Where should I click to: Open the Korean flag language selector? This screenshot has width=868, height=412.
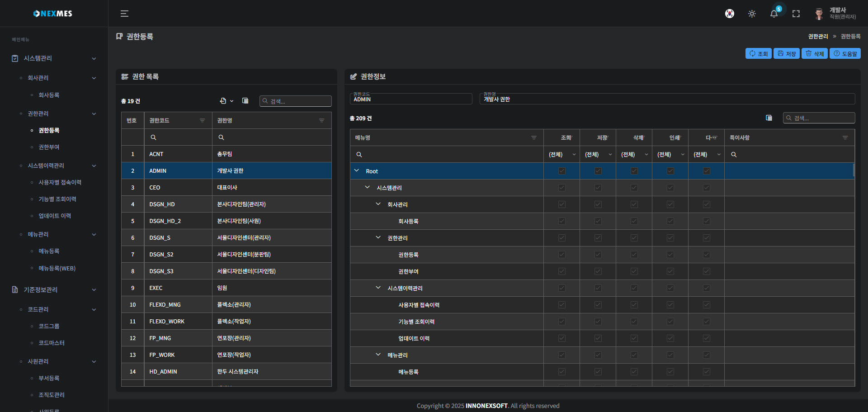coord(729,14)
